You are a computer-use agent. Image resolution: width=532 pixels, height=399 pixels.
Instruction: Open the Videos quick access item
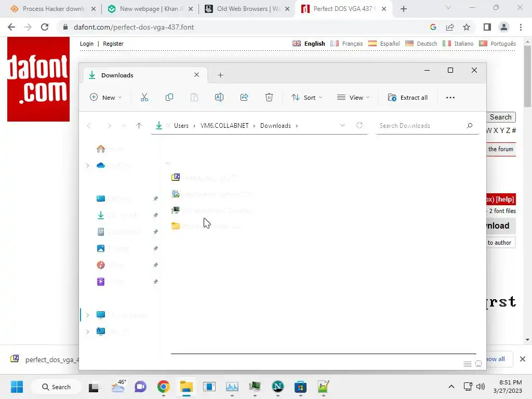111,281
